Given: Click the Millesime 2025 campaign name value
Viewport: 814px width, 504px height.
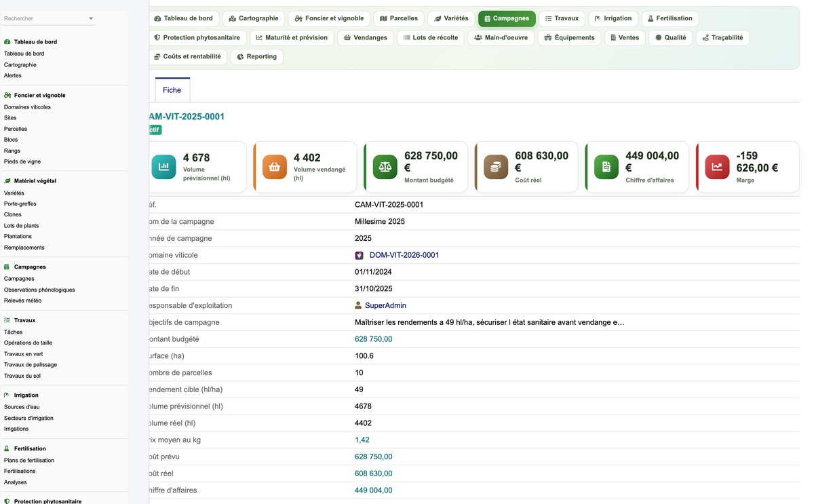Looking at the screenshot, I should [380, 222].
